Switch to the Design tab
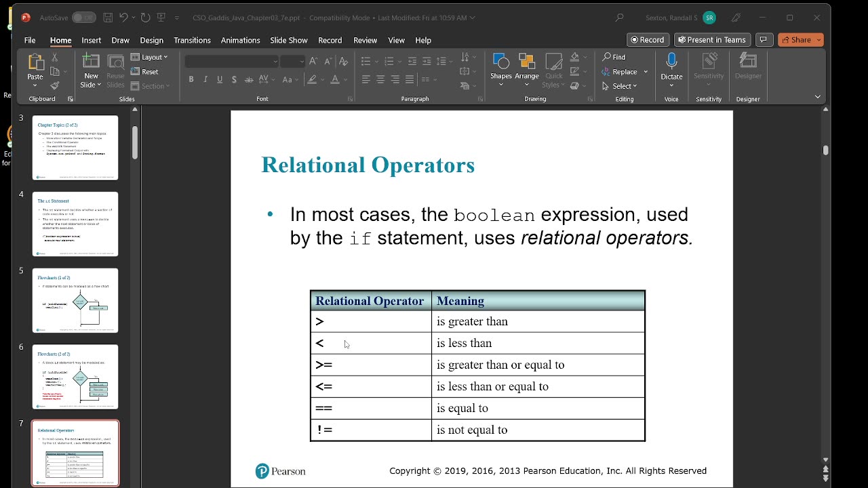868x488 pixels. (152, 40)
